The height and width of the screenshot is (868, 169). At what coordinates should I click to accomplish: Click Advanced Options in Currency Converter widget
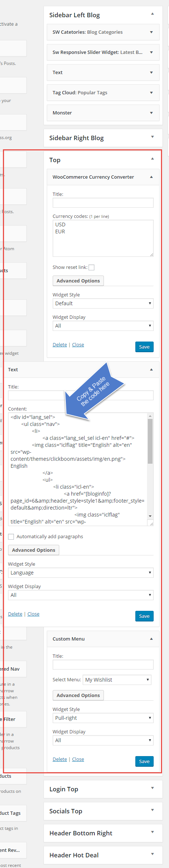[x=78, y=281]
